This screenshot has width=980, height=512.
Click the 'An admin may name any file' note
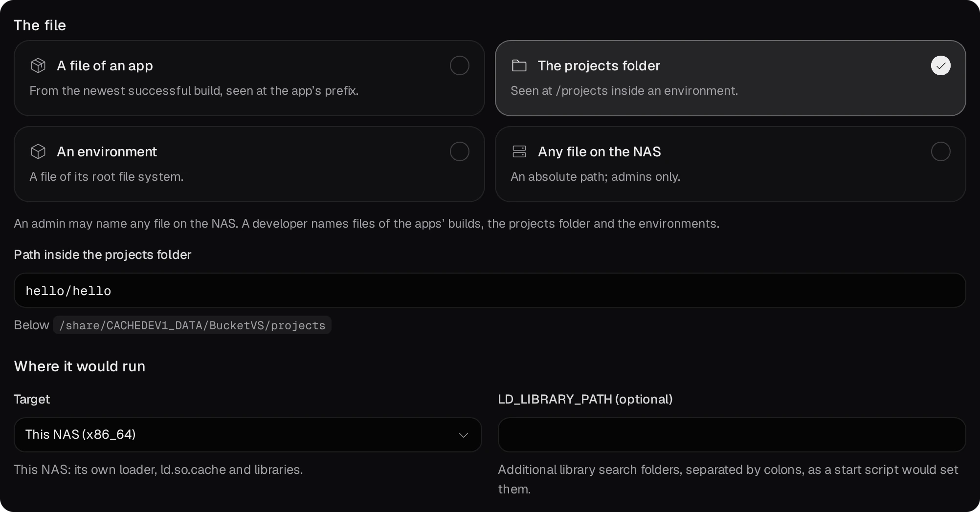point(367,224)
